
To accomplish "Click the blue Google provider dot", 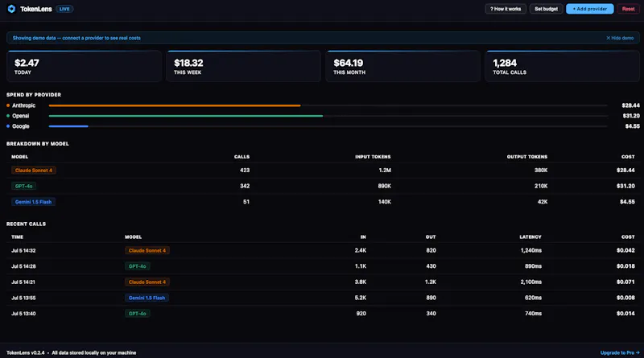I will [8, 126].
